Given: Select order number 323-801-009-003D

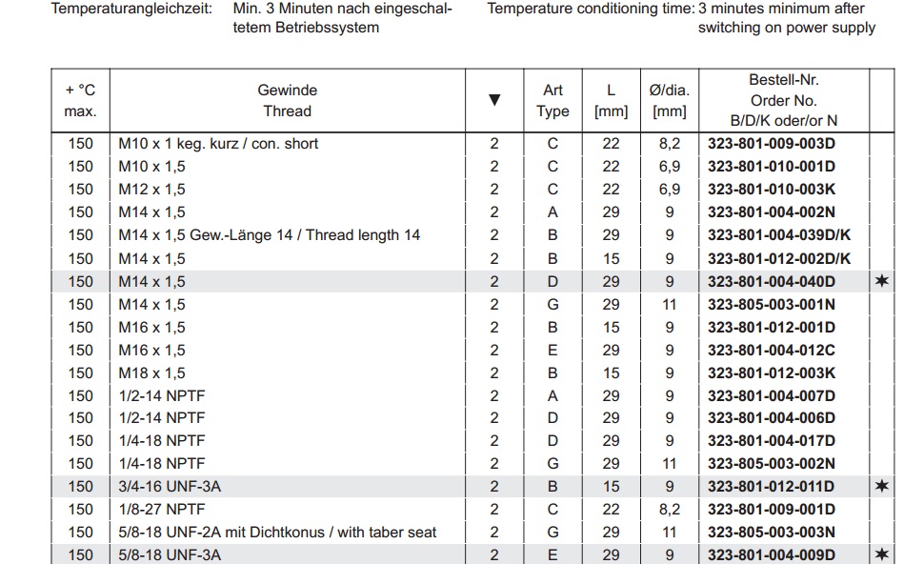Looking at the screenshot, I should pos(772,144).
